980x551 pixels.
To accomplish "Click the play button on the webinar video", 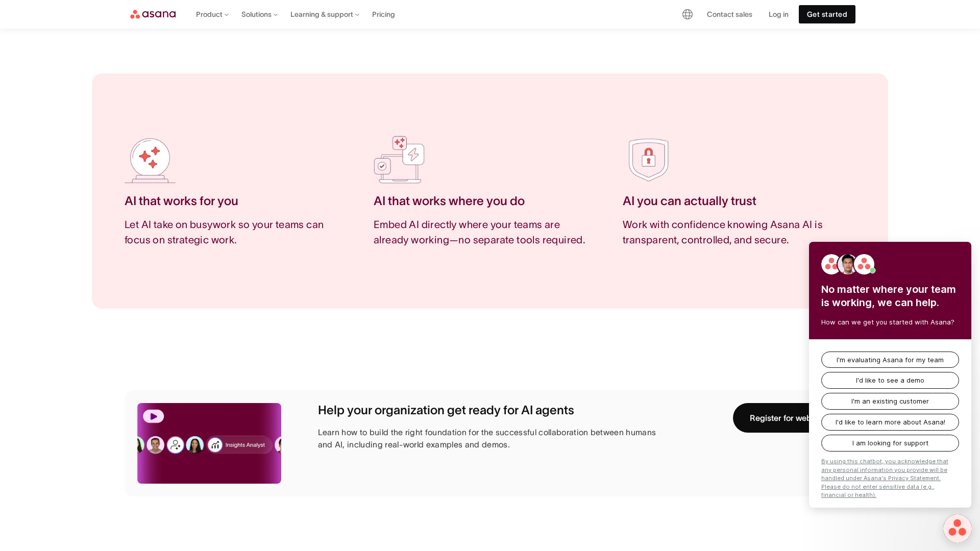I will click(x=153, y=416).
